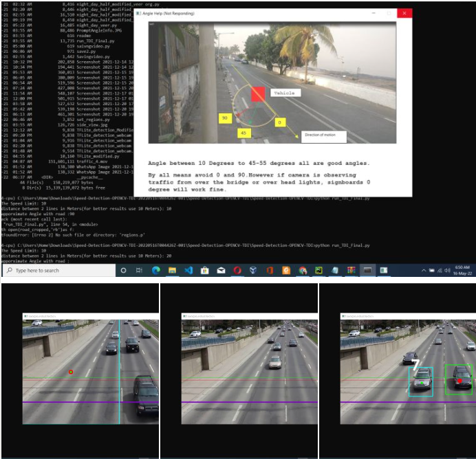Viewport: 476px width, 459px height.
Task: Click set_regions.py in terminal listing
Action: pos(93,120)
